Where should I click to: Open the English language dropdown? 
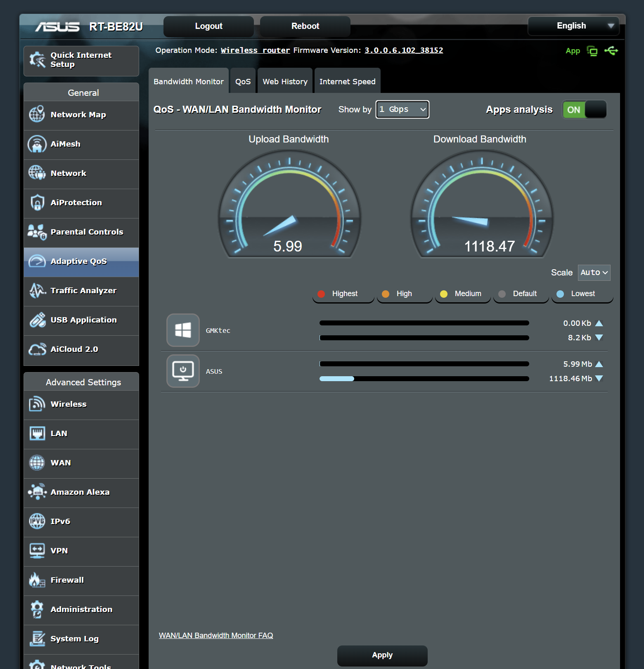coord(573,26)
